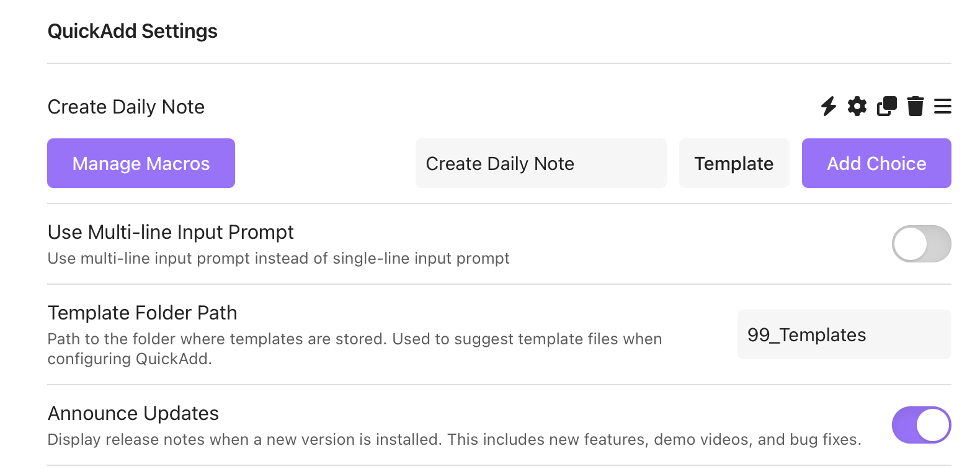Image resolution: width=980 pixels, height=469 pixels.
Task: Click the release notes description text
Action: (x=454, y=439)
